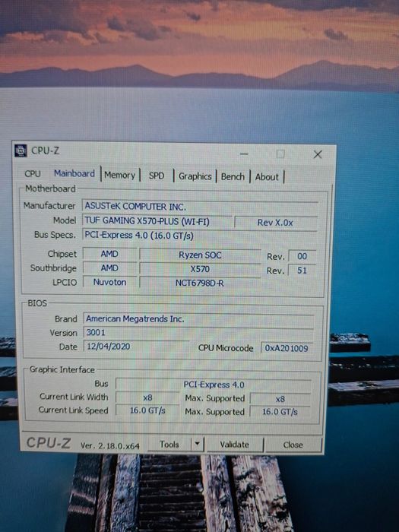Click the CPU-Z app icon in title bar
The width and height of the screenshot is (399, 532).
pos(21,150)
